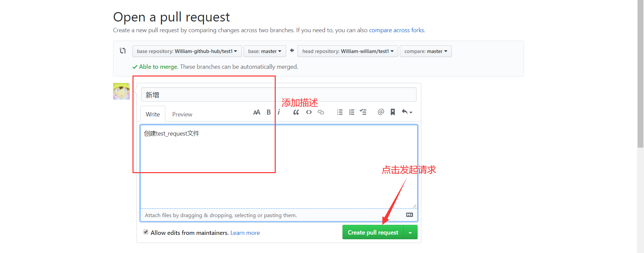Click the header text size icon
Image resolution: width=644 pixels, height=253 pixels.
point(257,112)
